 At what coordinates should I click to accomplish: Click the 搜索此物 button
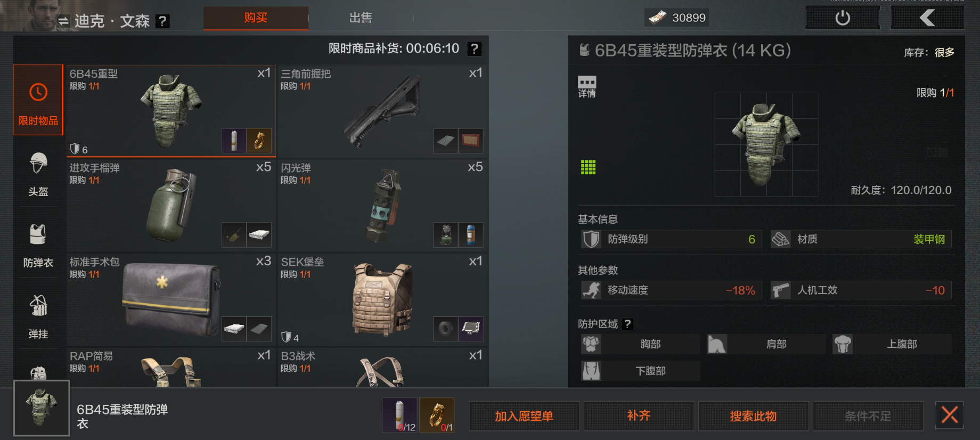coord(753,416)
